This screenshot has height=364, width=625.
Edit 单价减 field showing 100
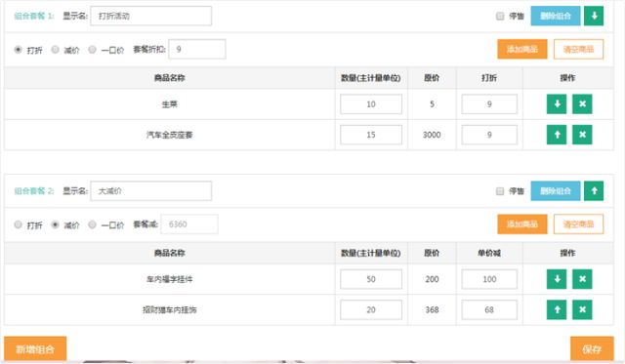(x=489, y=279)
